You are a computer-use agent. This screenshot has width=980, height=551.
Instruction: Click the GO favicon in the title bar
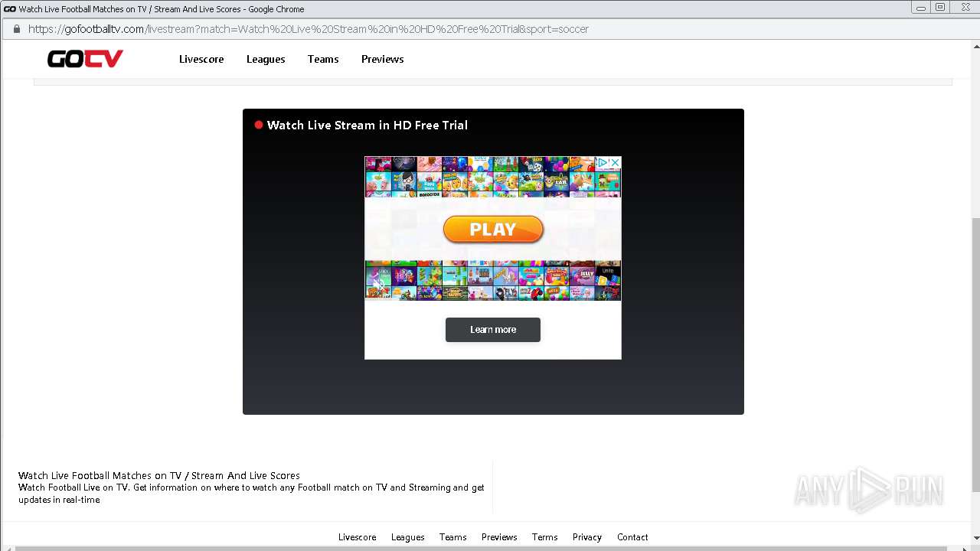[x=10, y=9]
